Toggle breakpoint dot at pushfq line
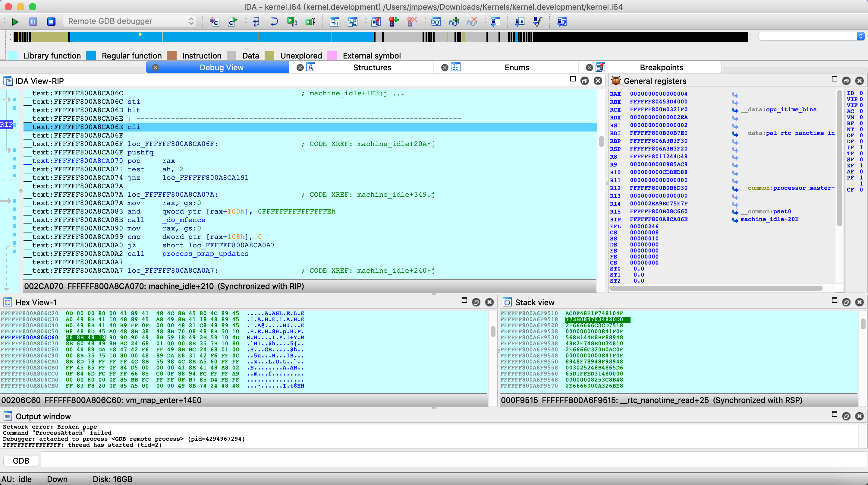Viewport: 868px width, 485px height. pos(14,150)
